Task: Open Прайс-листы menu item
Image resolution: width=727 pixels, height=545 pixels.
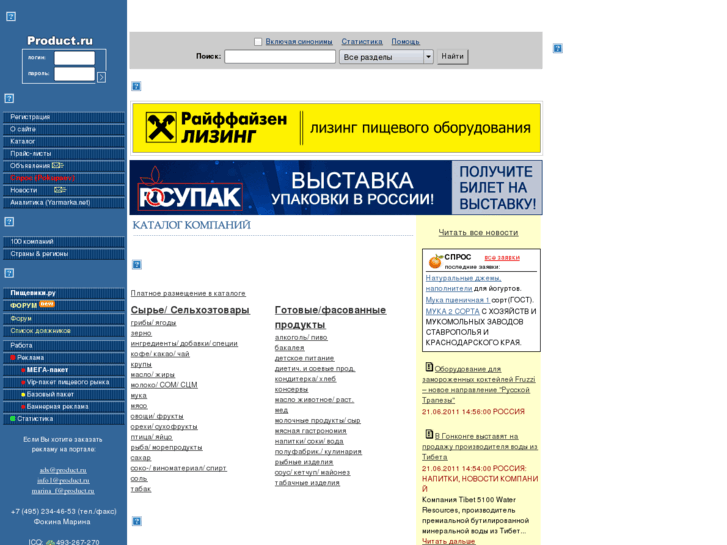Action: (64, 154)
